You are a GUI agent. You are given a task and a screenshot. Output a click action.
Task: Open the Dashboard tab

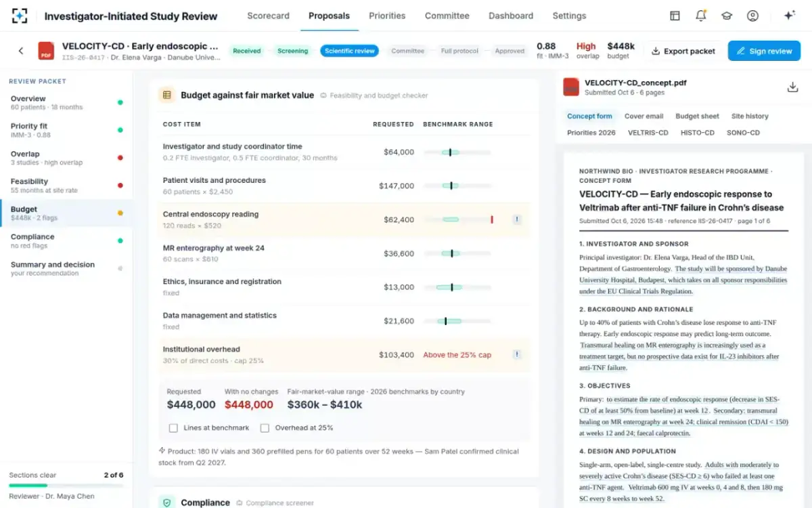tap(511, 16)
